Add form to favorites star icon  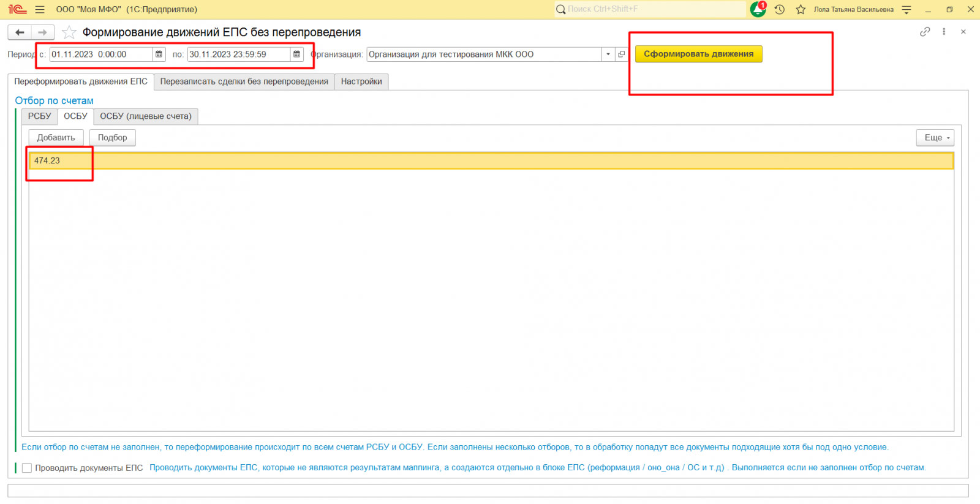[69, 32]
